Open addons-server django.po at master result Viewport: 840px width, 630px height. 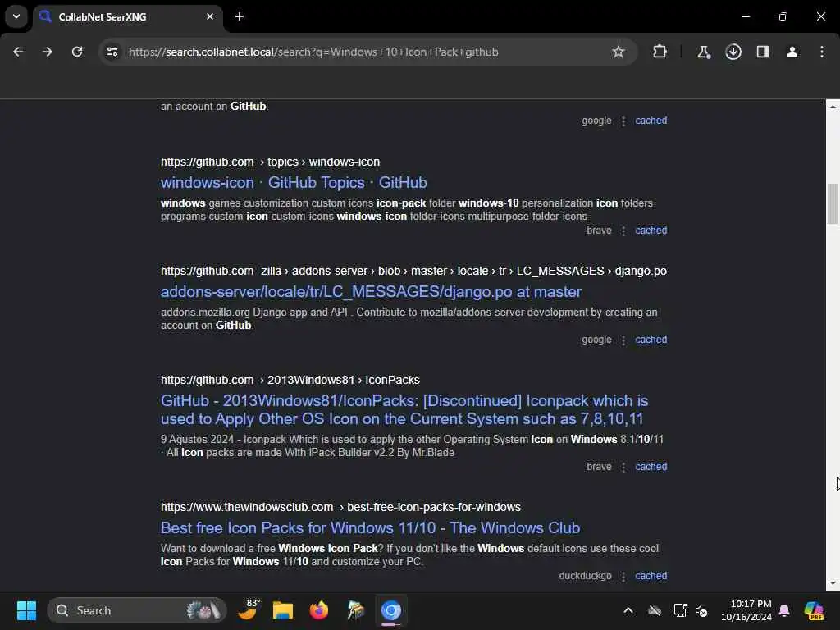pos(371,292)
